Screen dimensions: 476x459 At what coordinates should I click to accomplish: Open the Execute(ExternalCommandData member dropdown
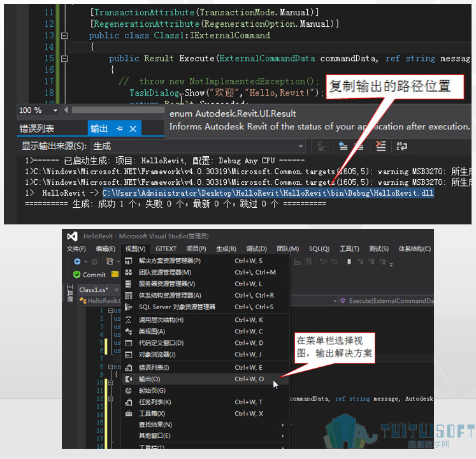point(387,301)
